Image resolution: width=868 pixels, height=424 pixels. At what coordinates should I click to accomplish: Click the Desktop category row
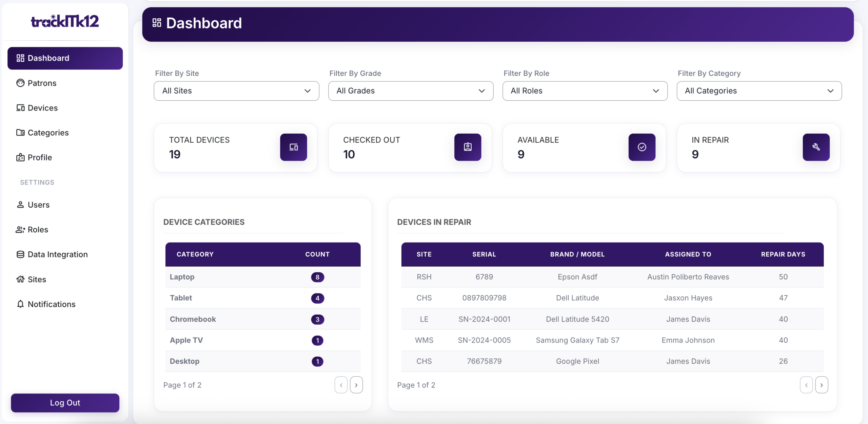[263, 361]
